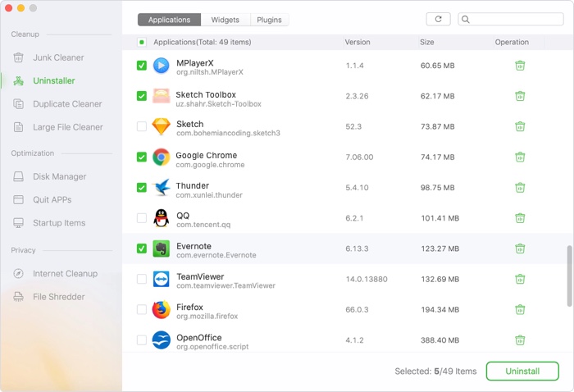The width and height of the screenshot is (574, 392).
Task: Switch to the Widgets tab
Action: coord(225,20)
